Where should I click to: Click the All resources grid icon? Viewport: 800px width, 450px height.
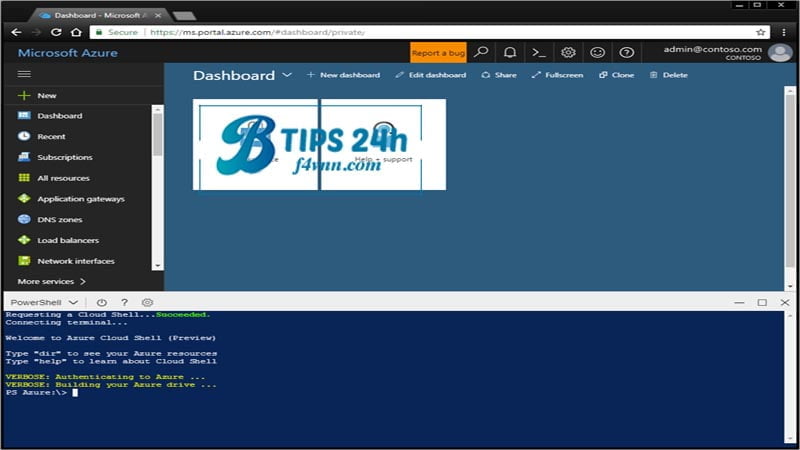24,178
